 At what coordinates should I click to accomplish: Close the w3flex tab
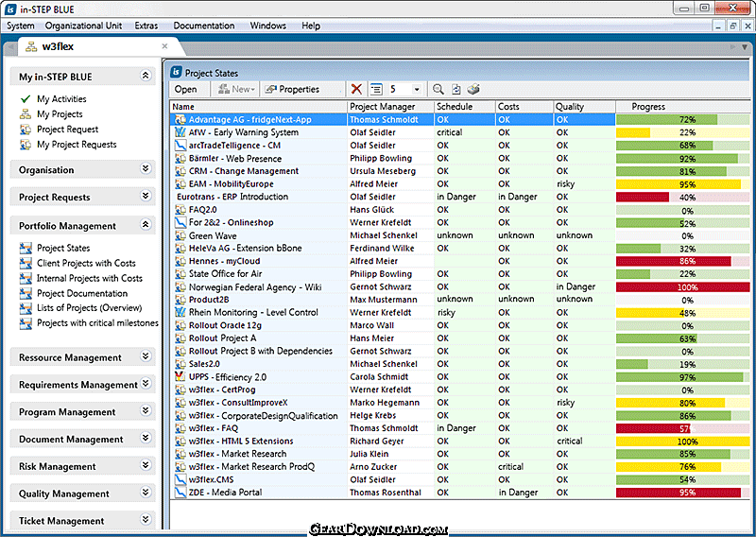tap(164, 46)
